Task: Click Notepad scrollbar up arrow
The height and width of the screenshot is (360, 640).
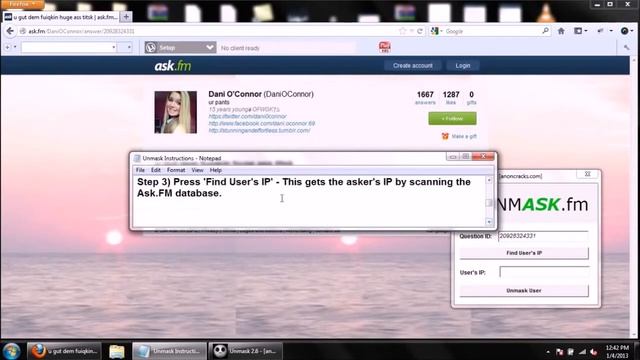Action: tap(489, 180)
